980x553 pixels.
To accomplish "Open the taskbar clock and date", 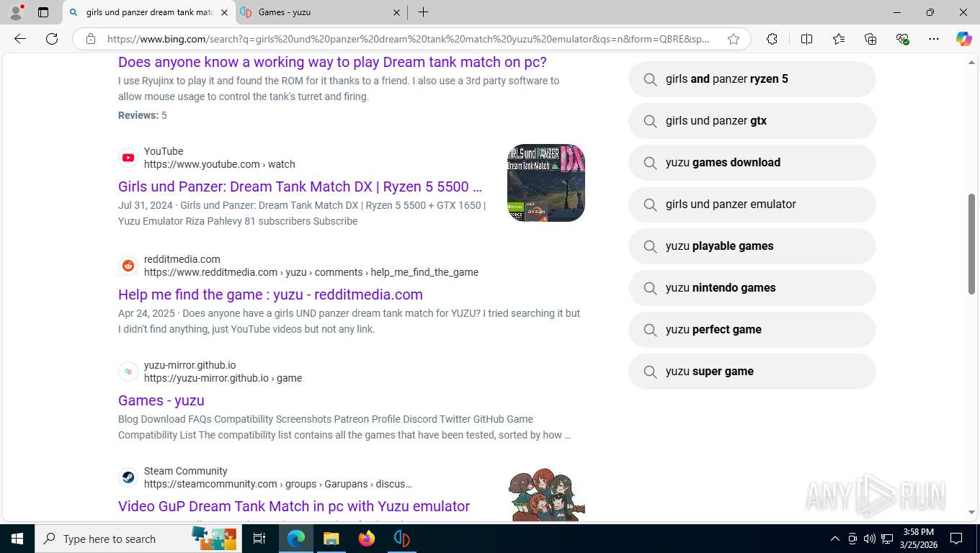I will (917, 539).
